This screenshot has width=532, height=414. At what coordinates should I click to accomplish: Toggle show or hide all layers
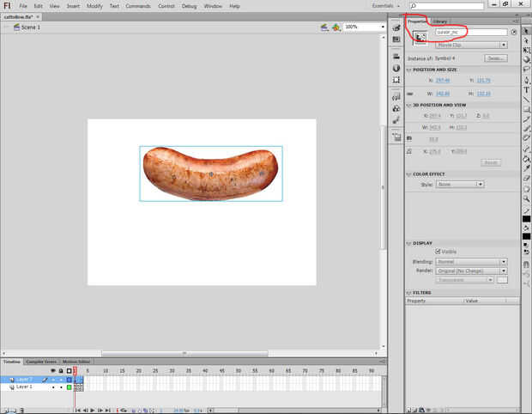pyautogui.click(x=53, y=370)
